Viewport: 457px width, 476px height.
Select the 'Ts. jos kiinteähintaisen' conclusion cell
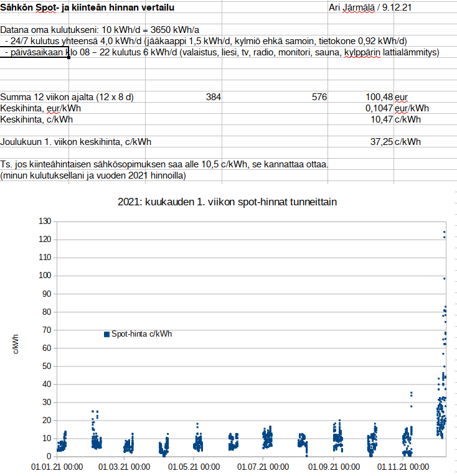point(164,164)
